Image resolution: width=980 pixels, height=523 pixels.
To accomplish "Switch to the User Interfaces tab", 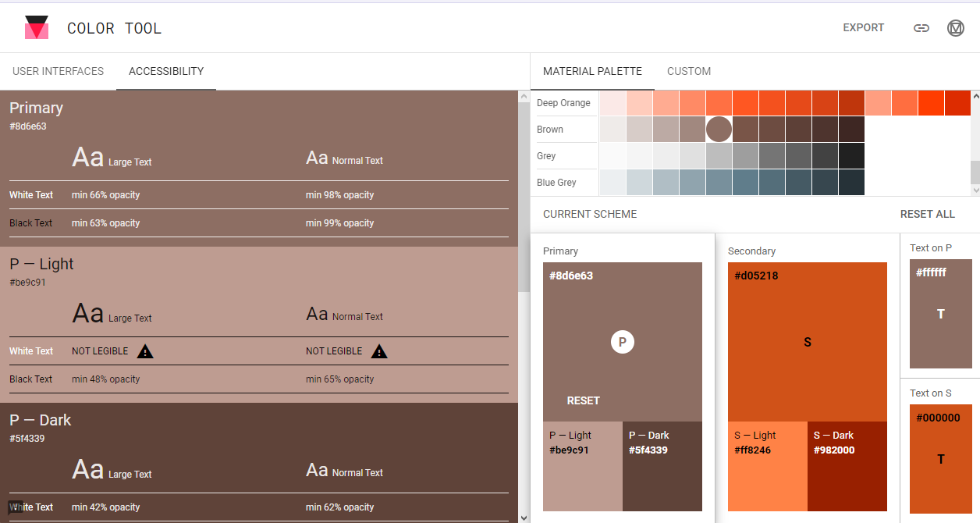I will coord(59,71).
